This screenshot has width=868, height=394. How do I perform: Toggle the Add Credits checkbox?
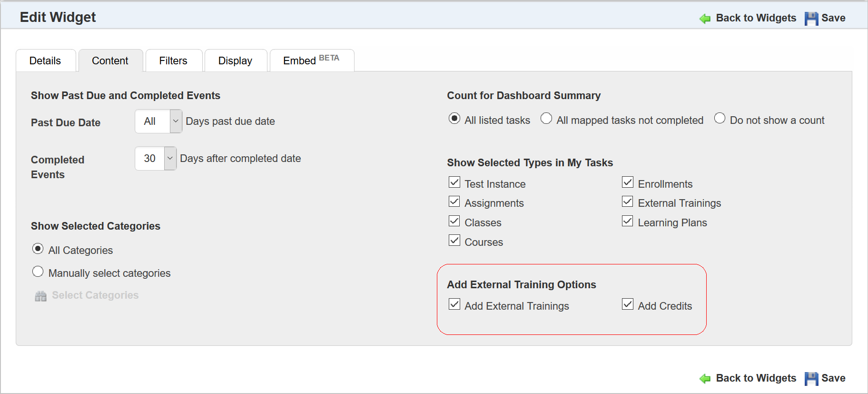click(628, 304)
